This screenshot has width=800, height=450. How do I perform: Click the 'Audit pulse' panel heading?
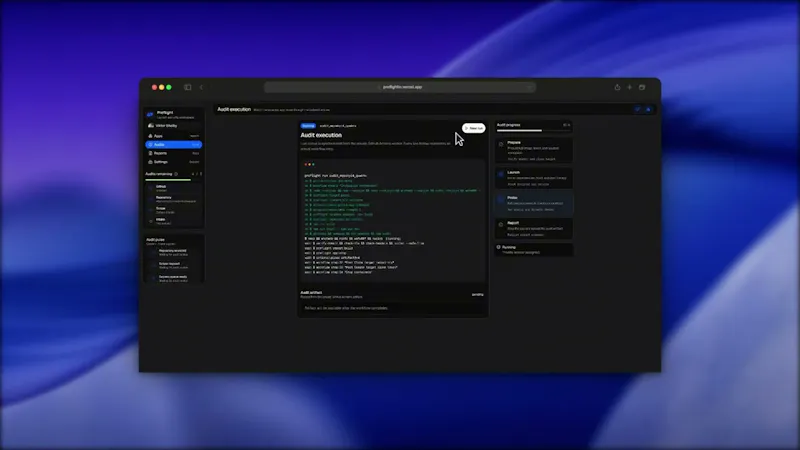[155, 239]
